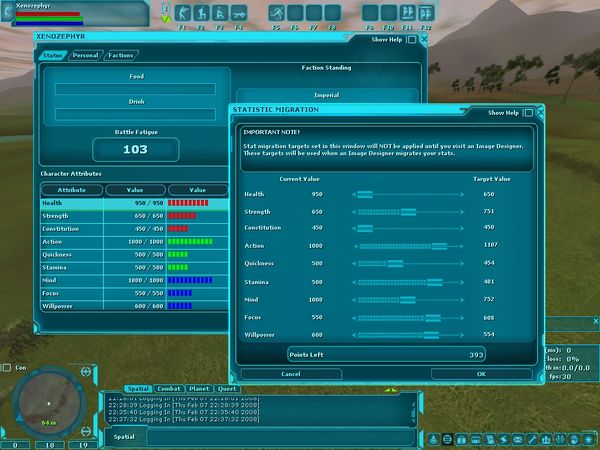The width and height of the screenshot is (600, 450).
Task: Toggle Show Help in Statistic Migration window
Action: click(x=528, y=113)
